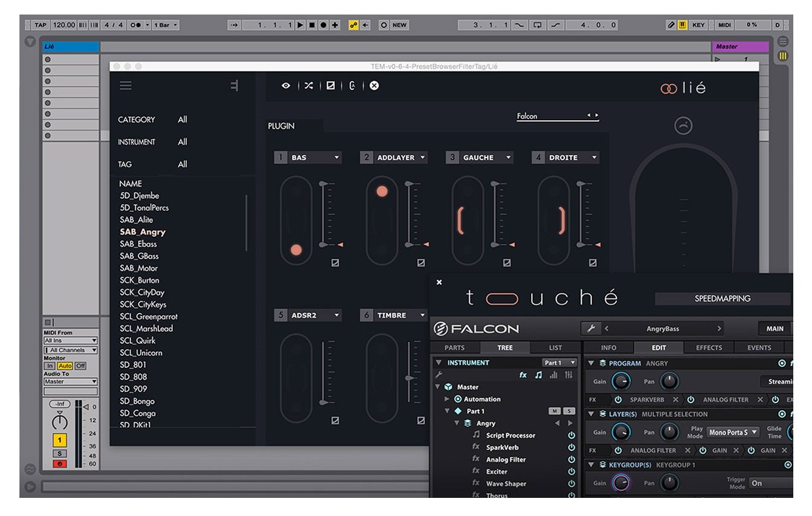Open the slot 6 TIMBRE dropdown

(x=395, y=315)
